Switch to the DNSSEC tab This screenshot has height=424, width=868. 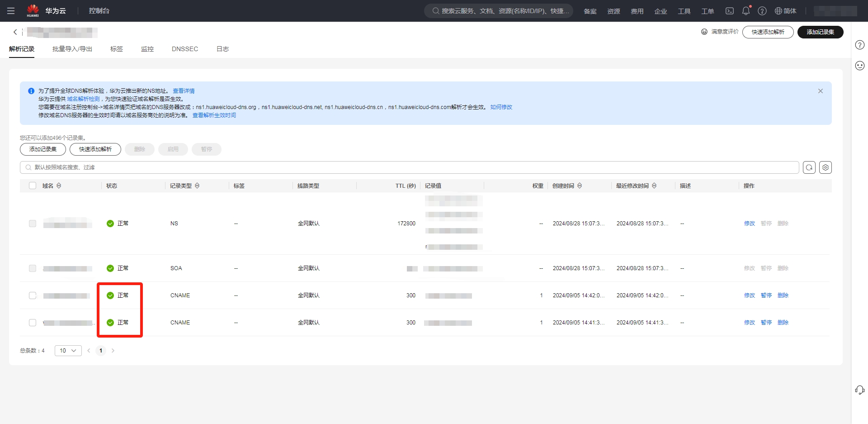185,49
